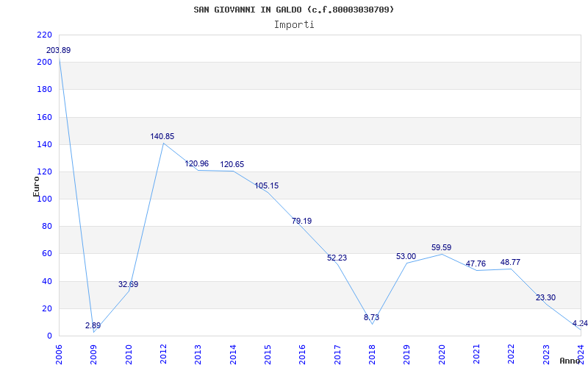Click the y-axis value 220
The width and height of the screenshot is (588, 368).
click(44, 35)
